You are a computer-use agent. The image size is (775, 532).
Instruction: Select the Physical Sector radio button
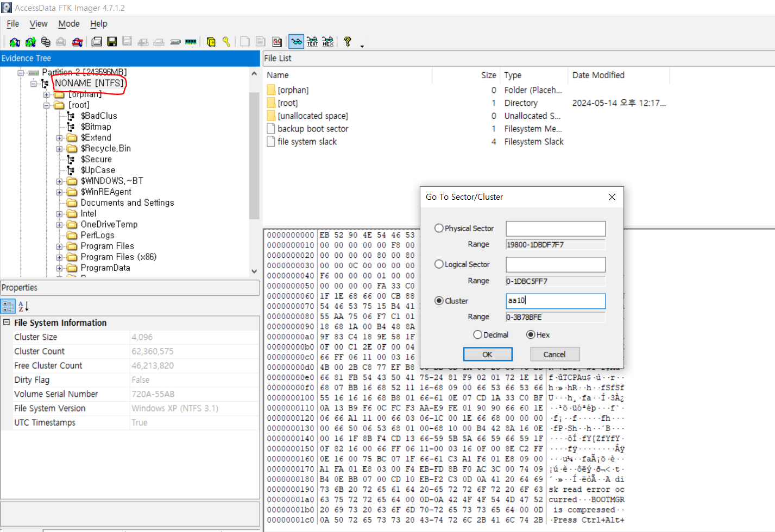(x=439, y=229)
